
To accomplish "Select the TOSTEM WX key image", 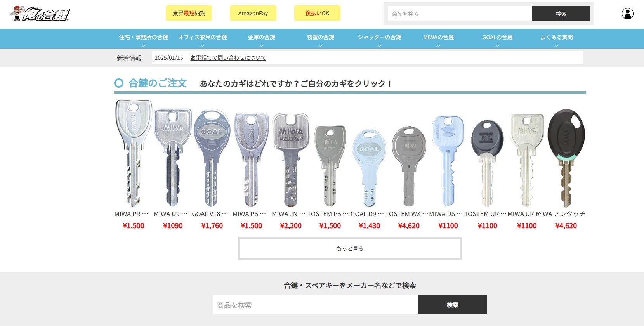I will coord(409,166).
